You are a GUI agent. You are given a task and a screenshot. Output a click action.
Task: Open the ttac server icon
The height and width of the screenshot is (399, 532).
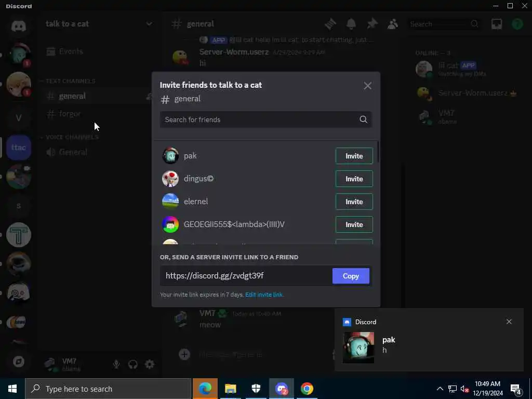point(19,148)
